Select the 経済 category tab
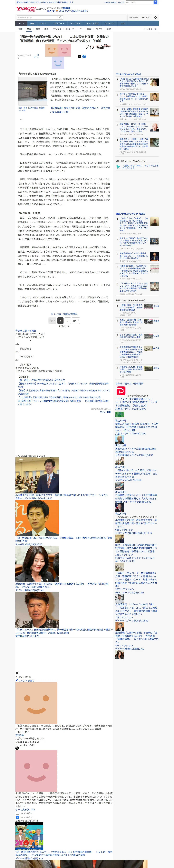The image size is (174, 868). click(x=46, y=29)
